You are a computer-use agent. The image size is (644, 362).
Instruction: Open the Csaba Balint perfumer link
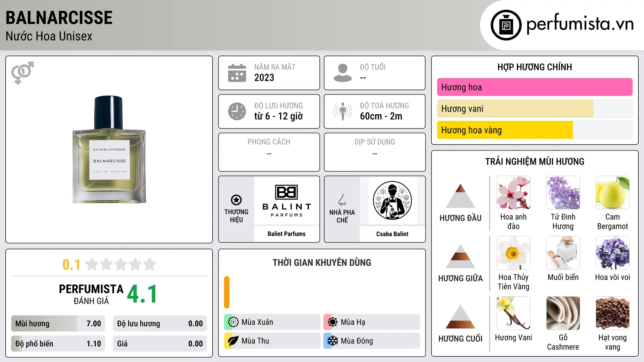[x=392, y=234]
